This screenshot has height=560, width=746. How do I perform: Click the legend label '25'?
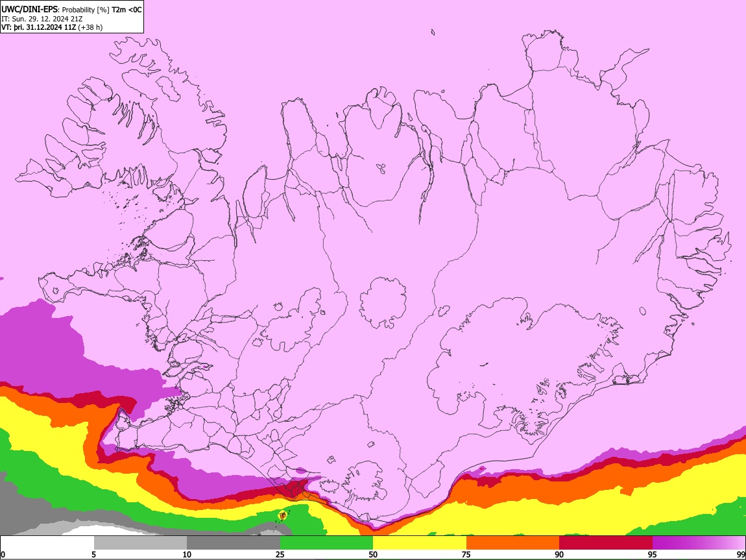(x=280, y=555)
